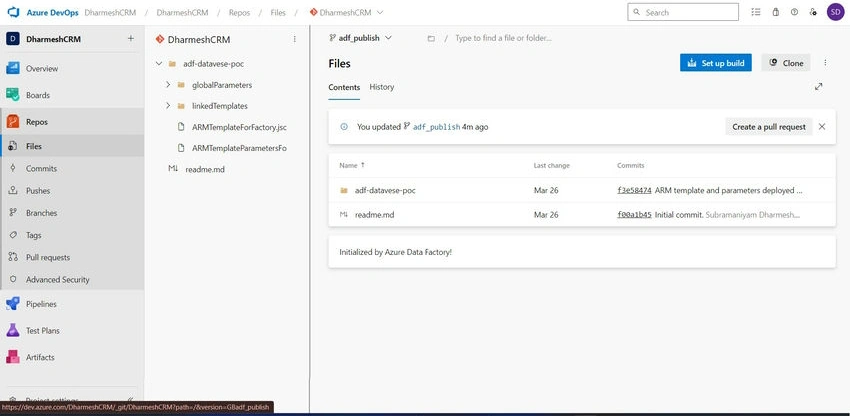850x416 pixels.
Task: Click the repository root folder icon in path bar
Action: tap(431, 39)
